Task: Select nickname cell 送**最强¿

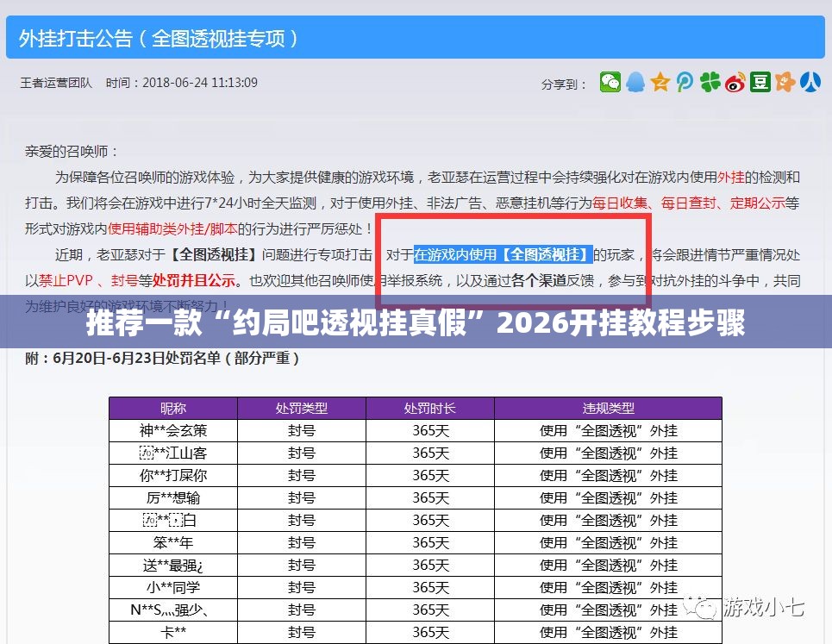Action: pos(173,566)
